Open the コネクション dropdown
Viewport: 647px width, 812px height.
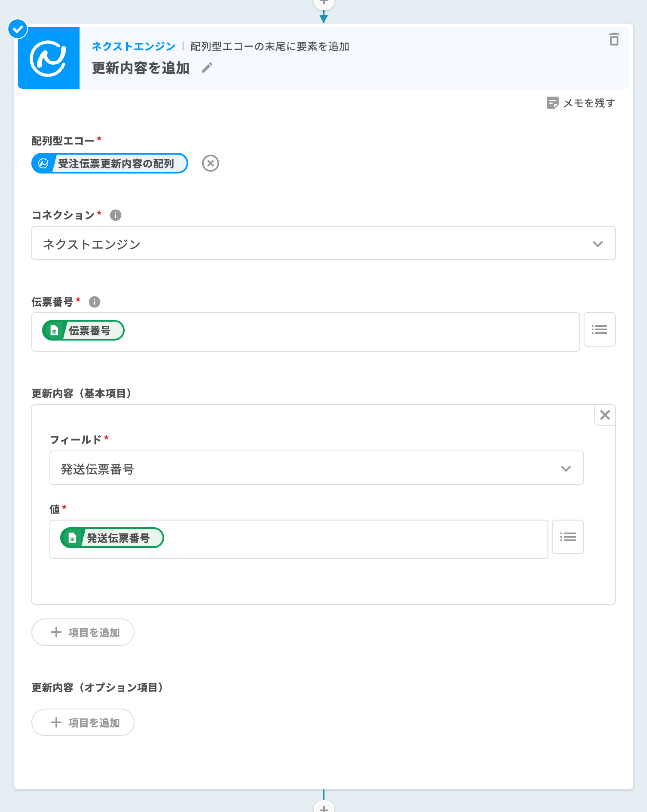point(323,243)
